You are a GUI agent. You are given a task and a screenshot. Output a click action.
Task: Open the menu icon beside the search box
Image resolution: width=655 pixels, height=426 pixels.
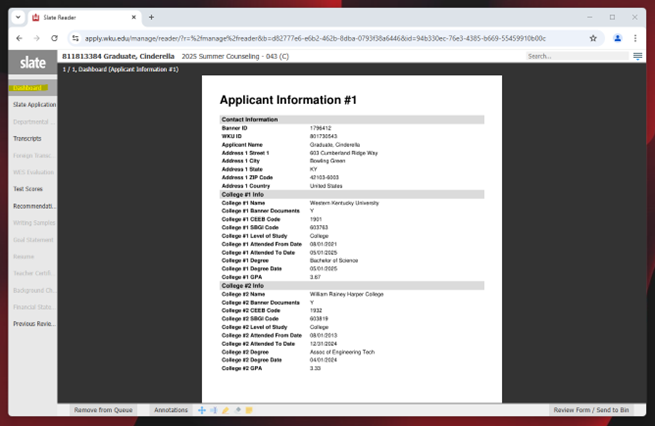[x=638, y=56]
